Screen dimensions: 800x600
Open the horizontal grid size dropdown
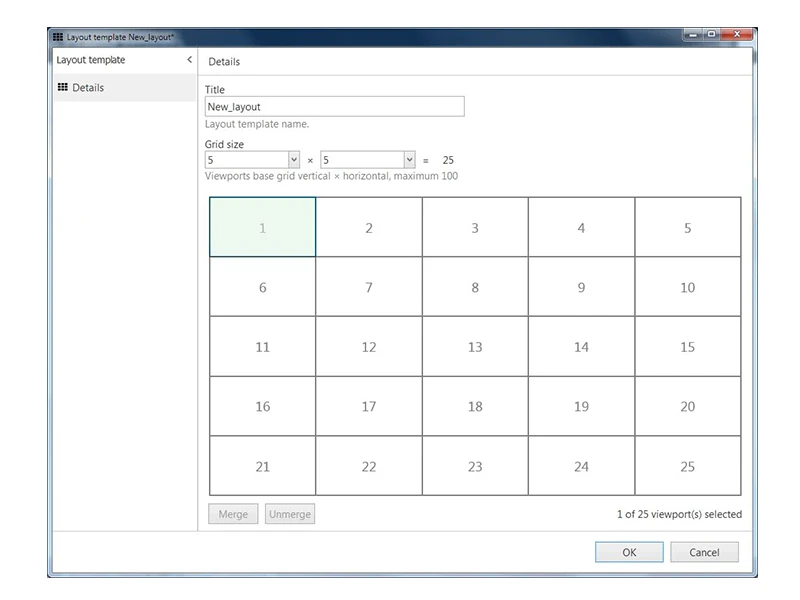(x=409, y=160)
